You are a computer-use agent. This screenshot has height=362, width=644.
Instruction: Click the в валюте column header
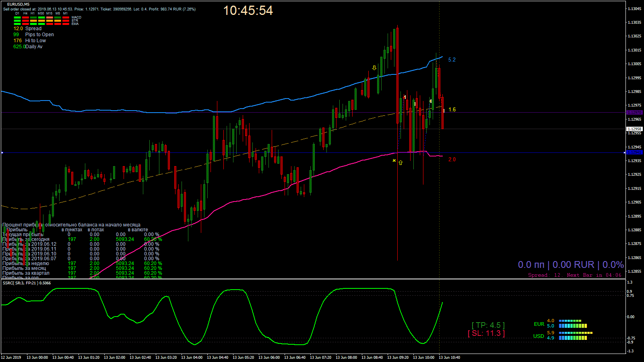pos(138,230)
